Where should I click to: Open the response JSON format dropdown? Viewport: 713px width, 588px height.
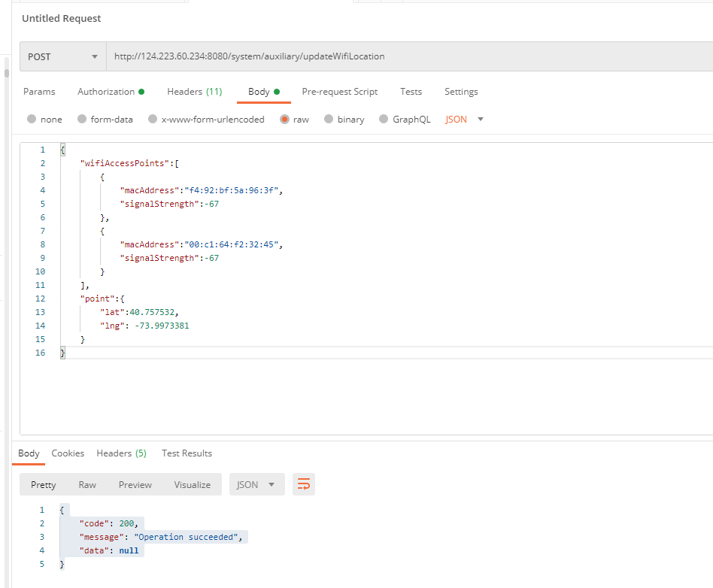(x=256, y=485)
